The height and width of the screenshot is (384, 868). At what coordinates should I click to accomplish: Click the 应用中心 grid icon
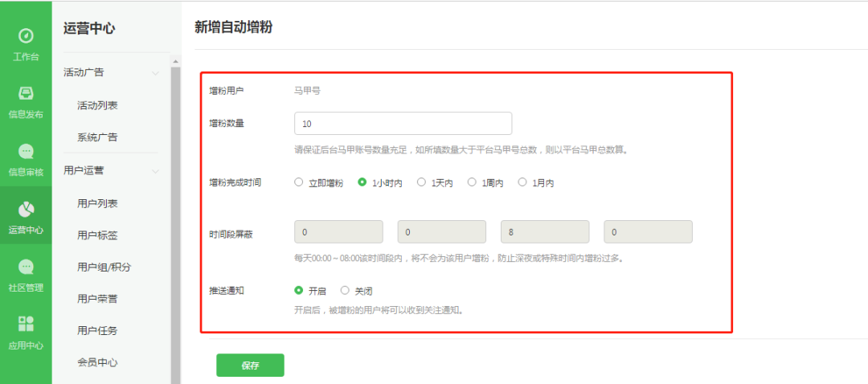pyautogui.click(x=26, y=325)
